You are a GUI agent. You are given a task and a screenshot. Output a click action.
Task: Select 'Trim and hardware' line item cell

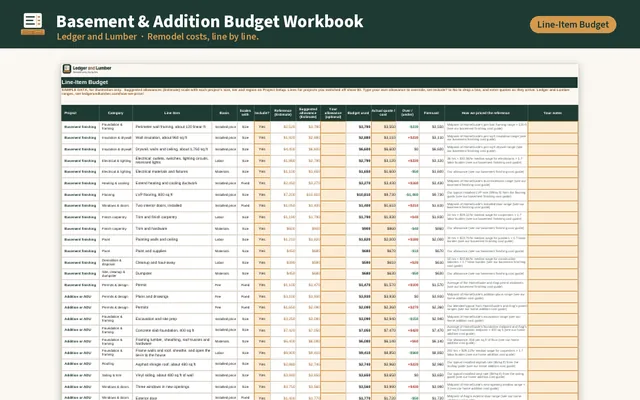click(x=172, y=229)
